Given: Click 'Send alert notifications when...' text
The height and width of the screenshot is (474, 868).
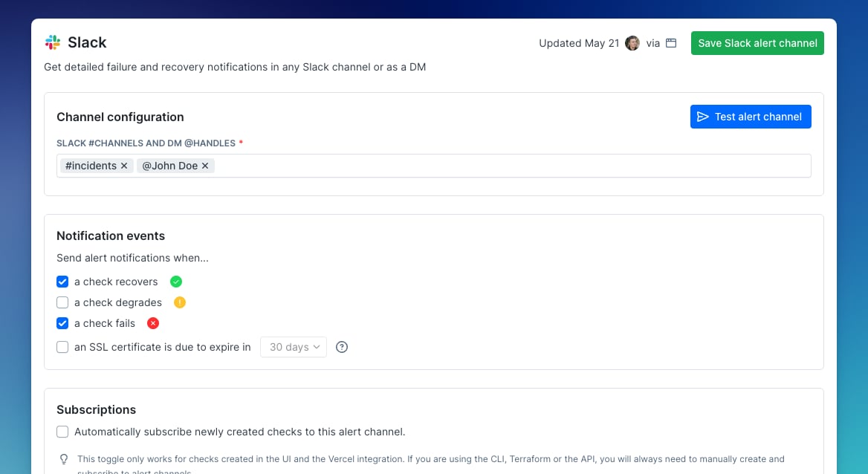Looking at the screenshot, I should pos(132,258).
